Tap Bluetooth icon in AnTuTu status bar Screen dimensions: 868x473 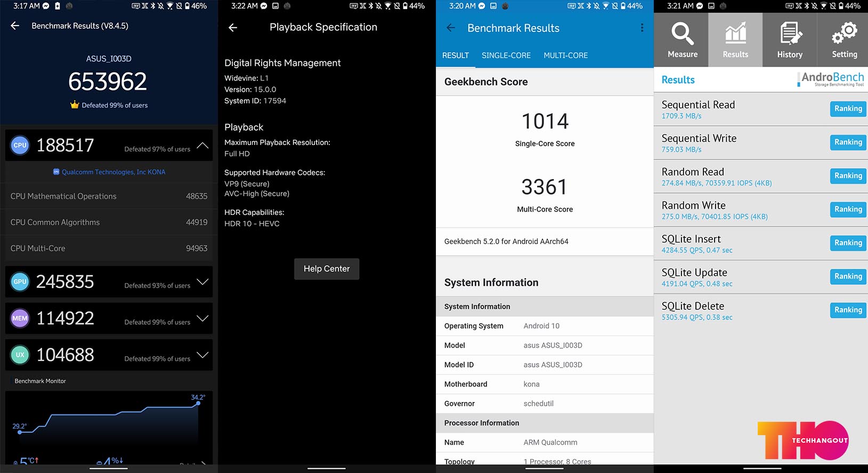click(152, 6)
